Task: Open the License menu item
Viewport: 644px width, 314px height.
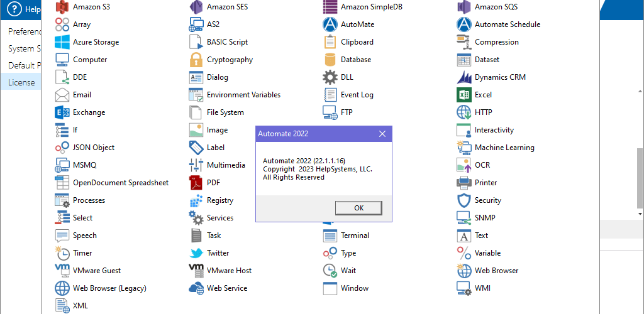Action: tap(21, 82)
